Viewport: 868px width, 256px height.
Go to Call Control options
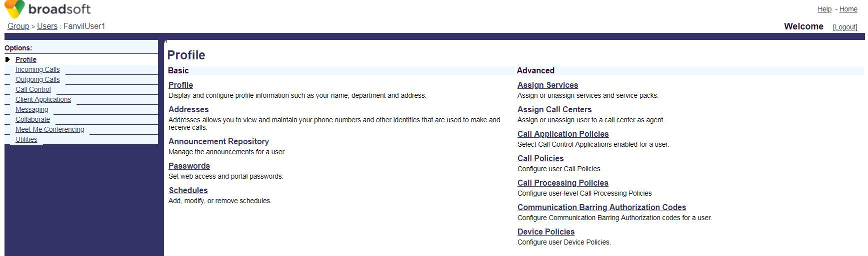pyautogui.click(x=33, y=90)
